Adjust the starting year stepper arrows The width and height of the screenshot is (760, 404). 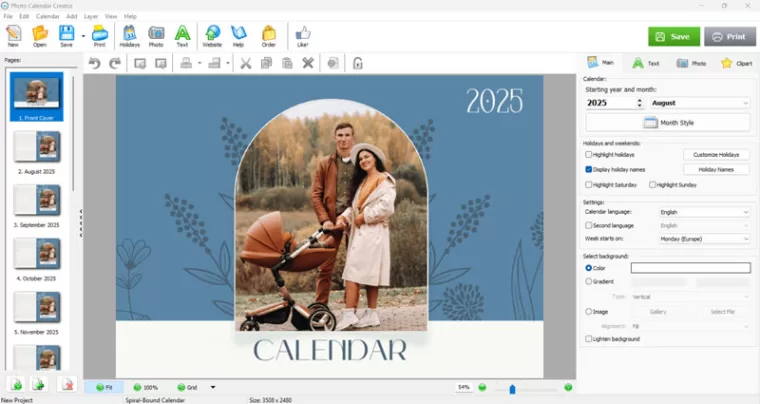(x=639, y=103)
